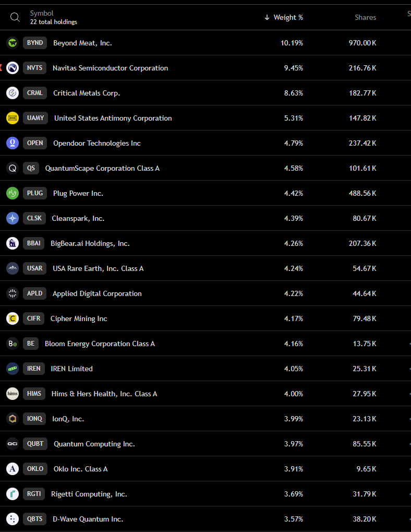The height and width of the screenshot is (532, 411).
Task: Select the Beyond Meat, Inc. name
Action: [x=82, y=43]
